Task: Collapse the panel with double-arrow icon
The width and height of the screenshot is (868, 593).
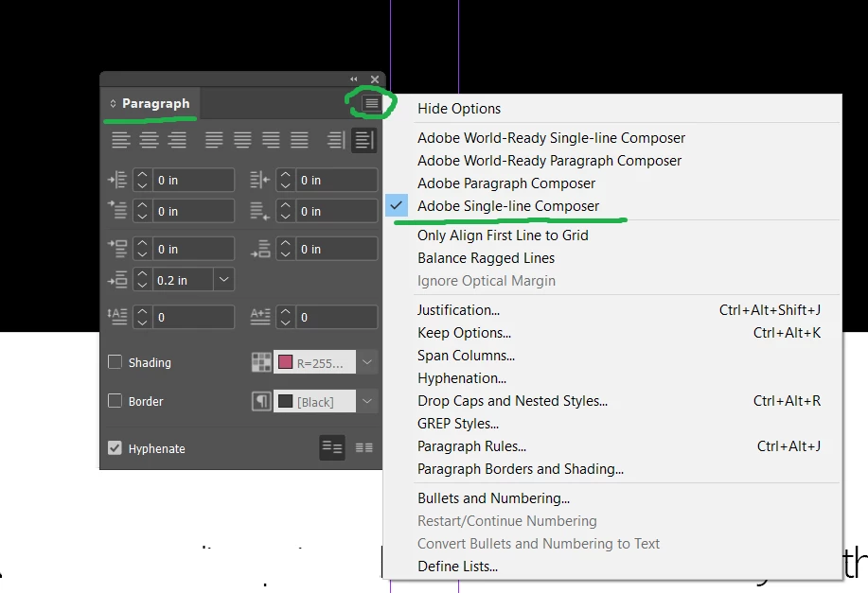Action: (354, 79)
